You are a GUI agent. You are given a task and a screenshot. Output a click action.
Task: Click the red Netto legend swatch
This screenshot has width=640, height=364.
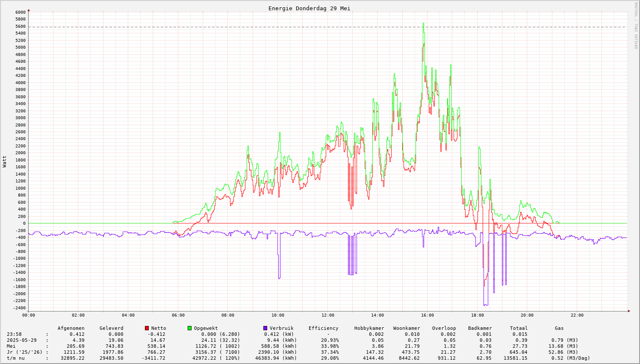(x=147, y=328)
